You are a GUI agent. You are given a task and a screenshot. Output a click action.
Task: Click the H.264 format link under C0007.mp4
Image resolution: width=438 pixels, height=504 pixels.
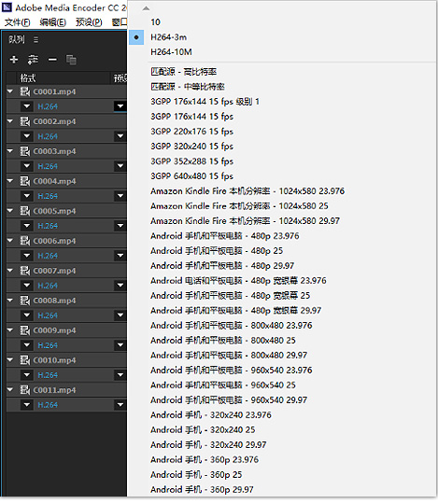(48, 286)
